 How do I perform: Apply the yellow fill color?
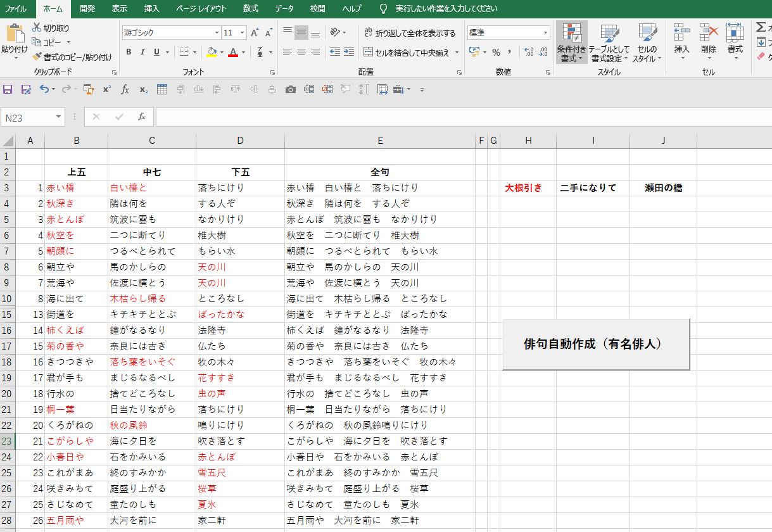coord(212,52)
